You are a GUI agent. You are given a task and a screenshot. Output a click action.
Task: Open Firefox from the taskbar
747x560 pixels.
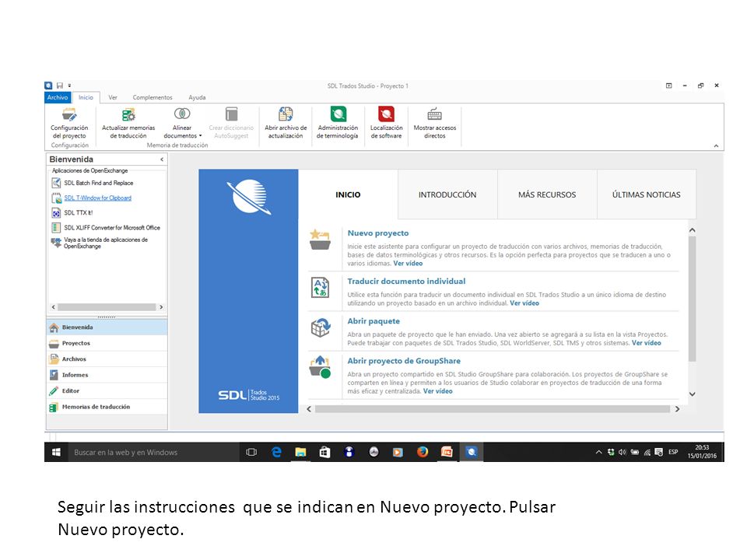pos(423,452)
